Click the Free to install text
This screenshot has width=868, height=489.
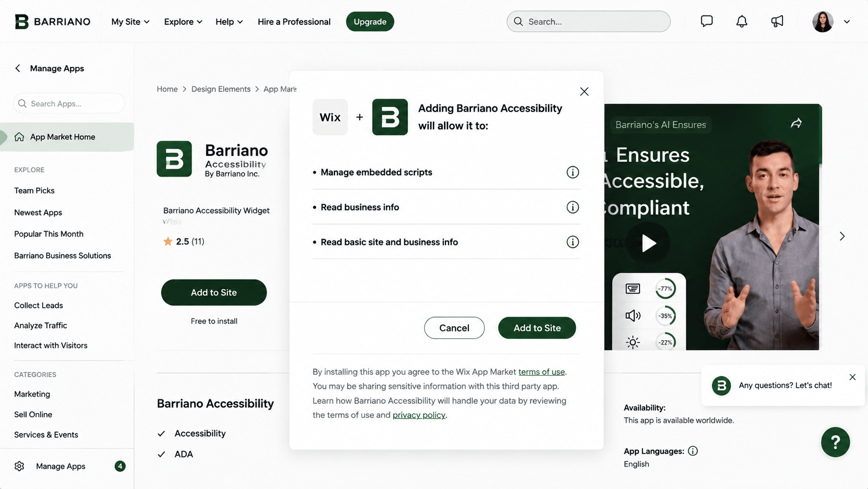click(x=214, y=321)
